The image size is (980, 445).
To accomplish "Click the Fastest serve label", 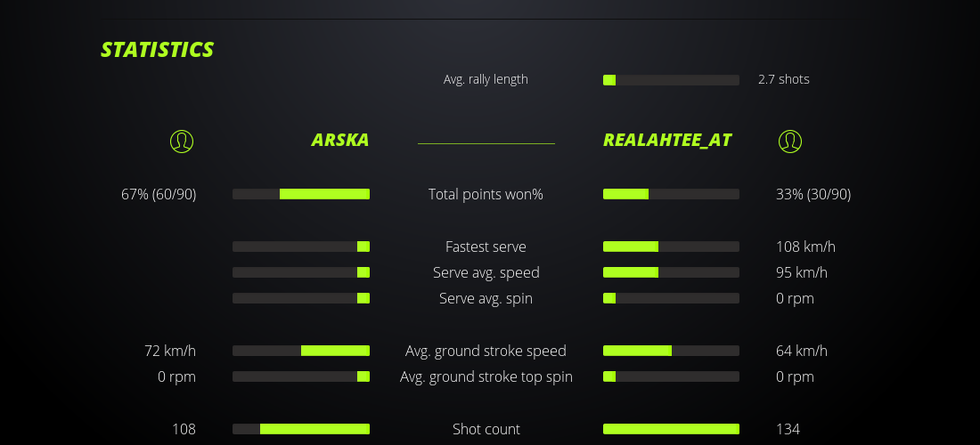I will click(x=486, y=247).
